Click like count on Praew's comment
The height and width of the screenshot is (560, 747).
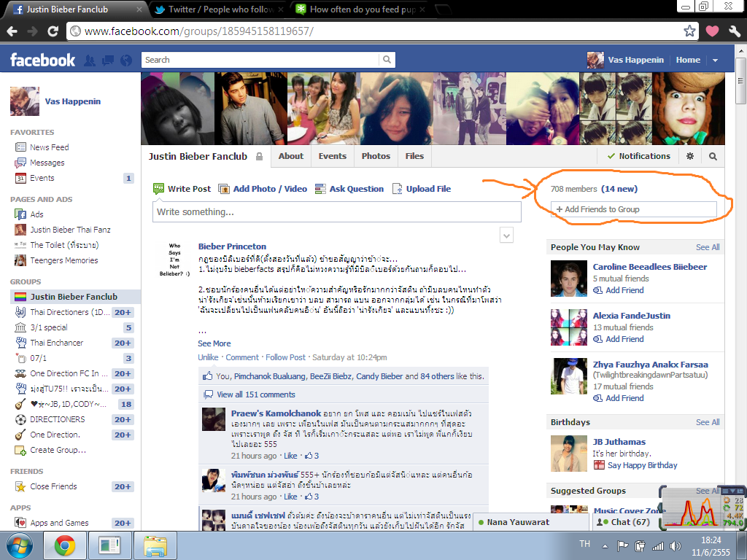click(311, 456)
